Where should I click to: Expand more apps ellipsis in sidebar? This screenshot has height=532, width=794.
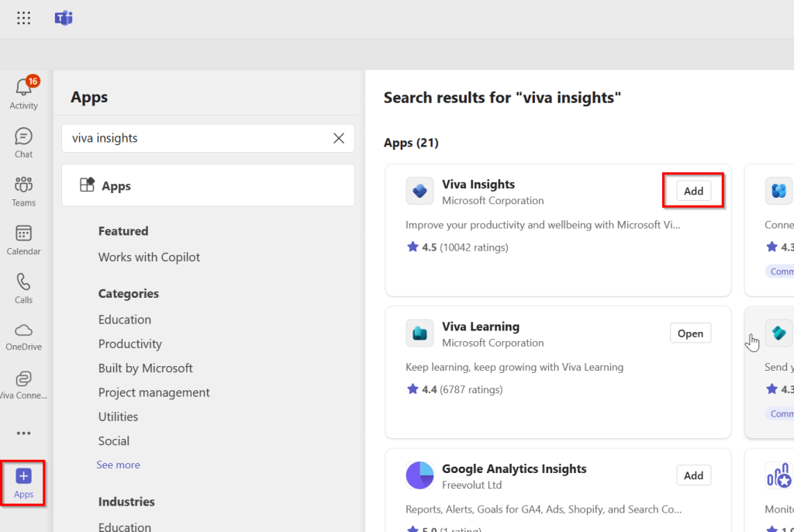23,434
